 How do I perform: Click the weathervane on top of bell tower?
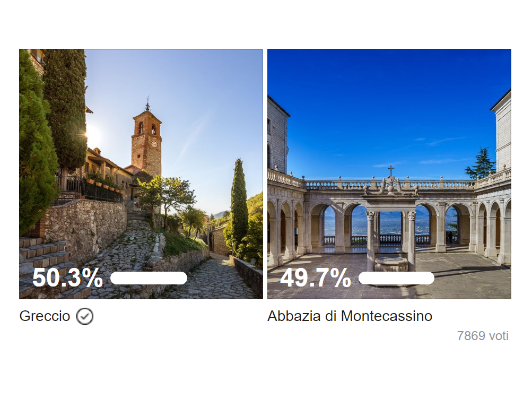pos(147,103)
